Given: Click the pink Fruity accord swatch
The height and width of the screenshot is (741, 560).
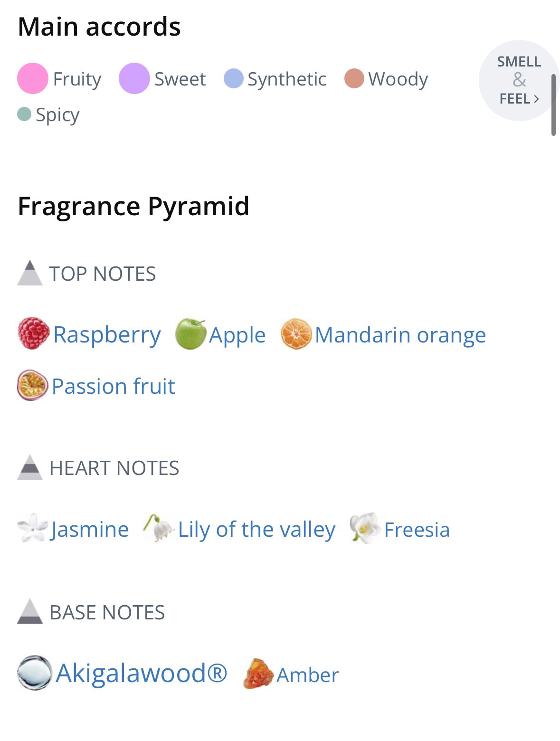Looking at the screenshot, I should 32,78.
